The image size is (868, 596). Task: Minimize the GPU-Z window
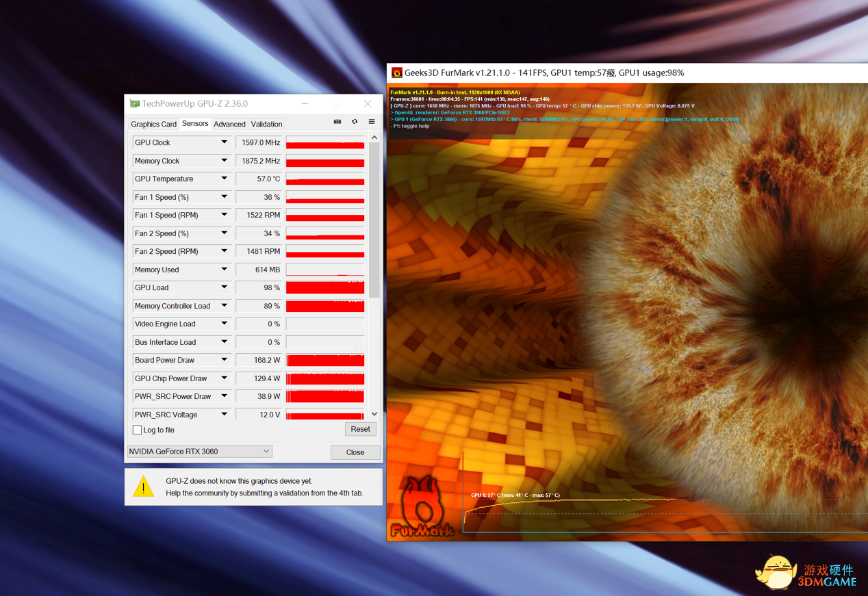pyautogui.click(x=305, y=104)
